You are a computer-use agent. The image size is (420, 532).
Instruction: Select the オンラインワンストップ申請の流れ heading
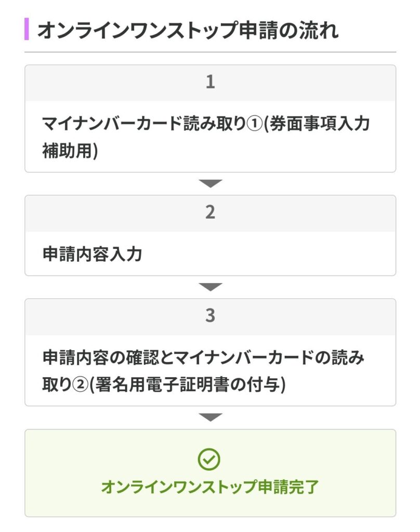click(188, 30)
